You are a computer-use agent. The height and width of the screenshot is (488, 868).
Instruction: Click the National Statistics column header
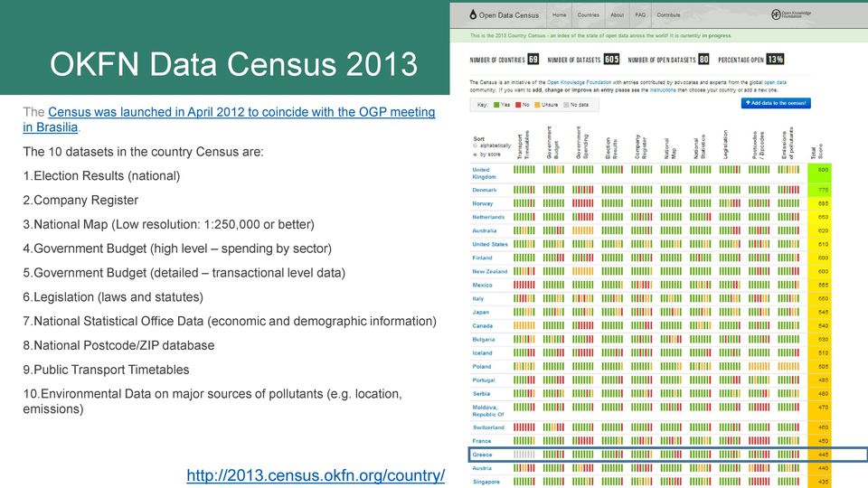click(700, 146)
